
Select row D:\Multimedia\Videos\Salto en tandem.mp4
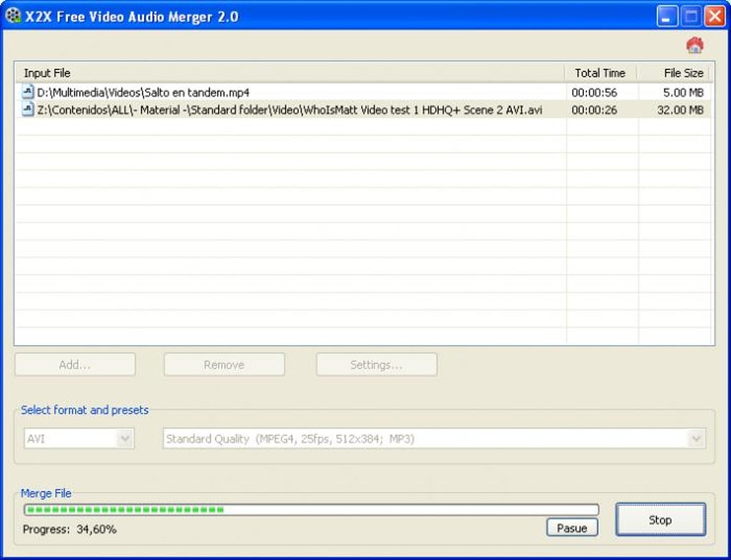[363, 92]
